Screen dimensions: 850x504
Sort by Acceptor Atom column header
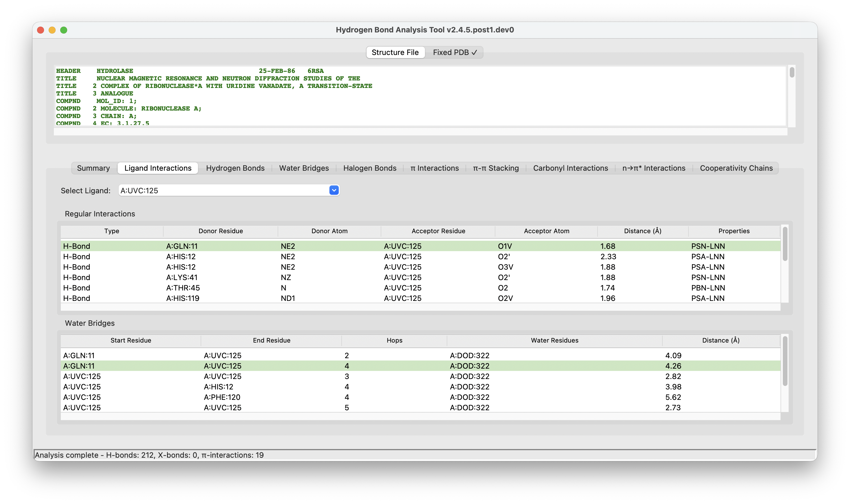click(546, 231)
